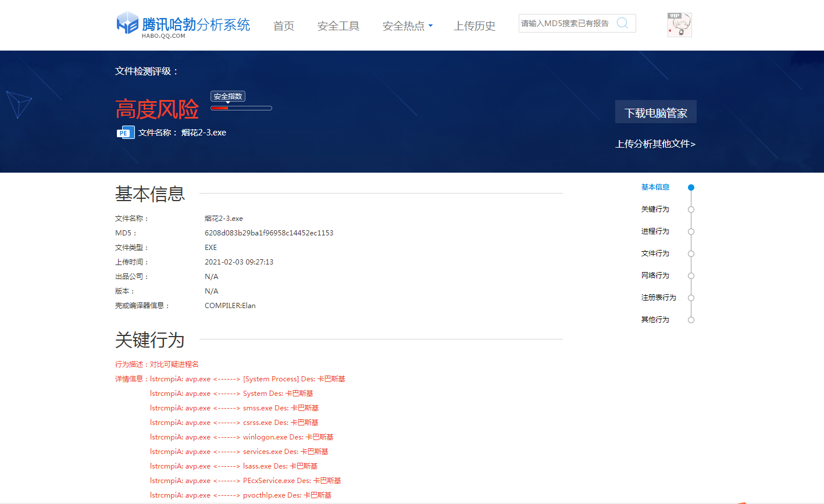Click the Tencent Habo logo icon

coord(127,24)
